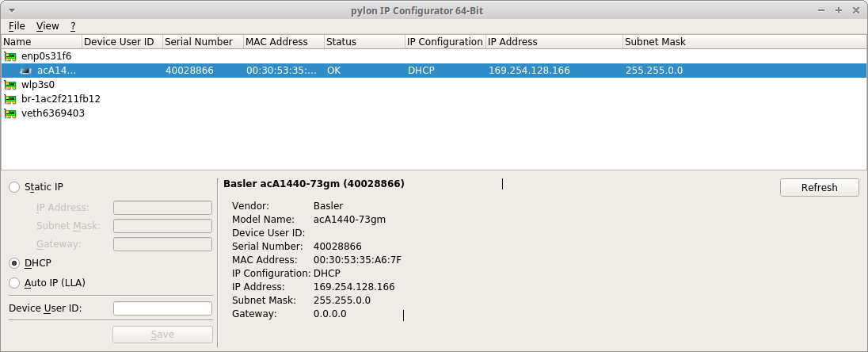Sort by the Status column header
The height and width of the screenshot is (352, 868).
365,41
